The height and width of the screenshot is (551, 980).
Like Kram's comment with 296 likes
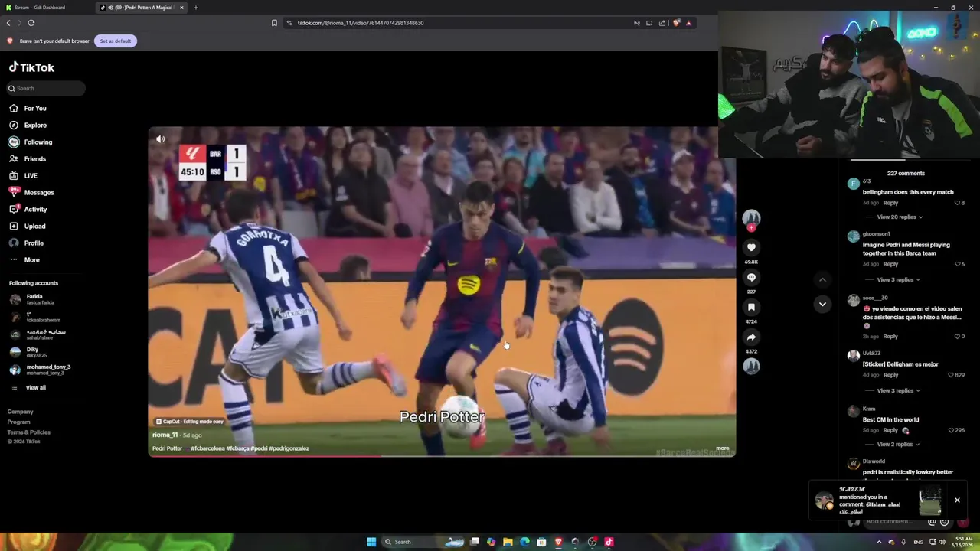pyautogui.click(x=952, y=430)
